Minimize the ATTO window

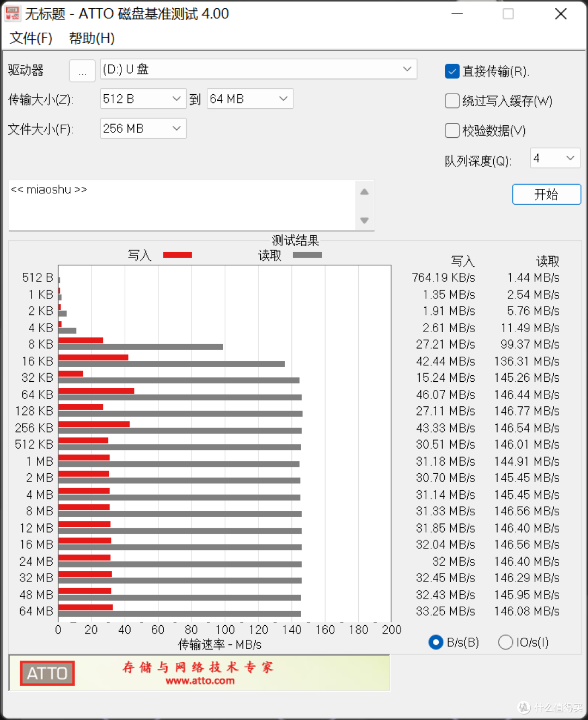(457, 14)
